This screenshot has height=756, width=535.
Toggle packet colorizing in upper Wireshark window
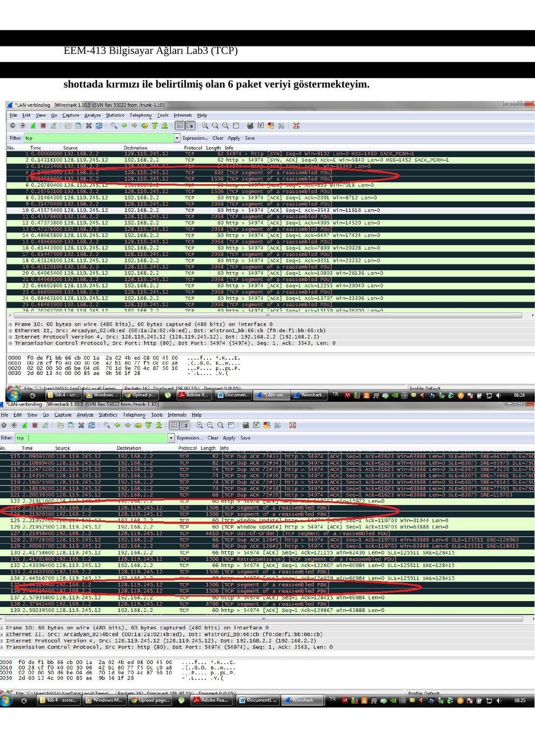180,126
